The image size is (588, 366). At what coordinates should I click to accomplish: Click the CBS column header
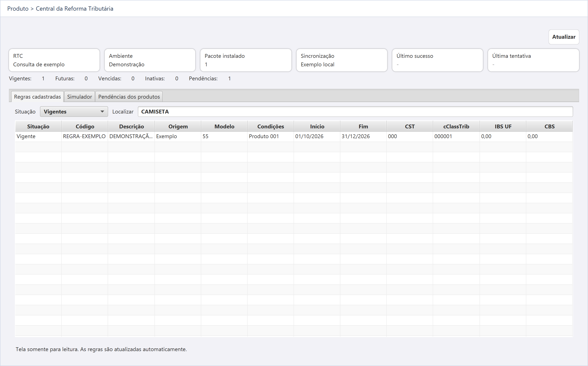549,126
